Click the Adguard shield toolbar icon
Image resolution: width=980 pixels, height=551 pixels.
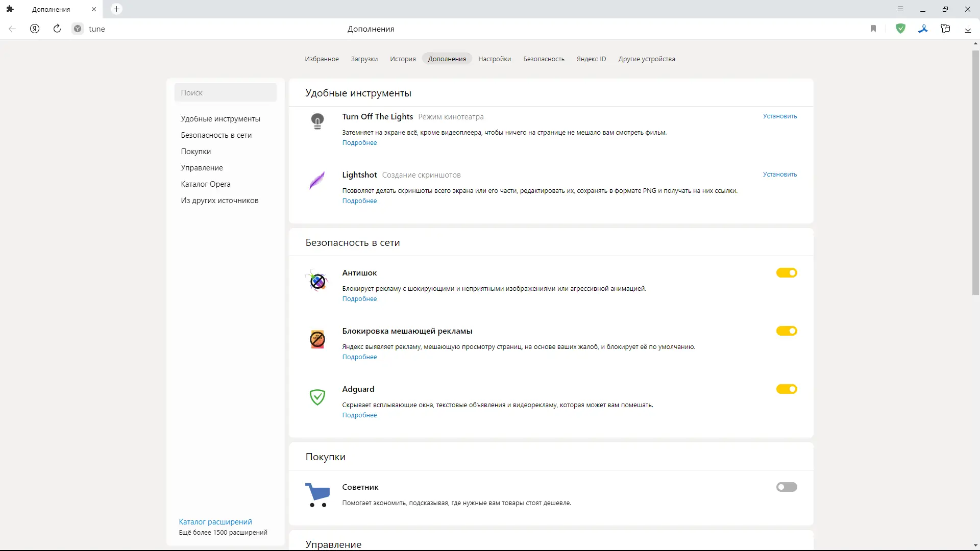[x=900, y=29]
